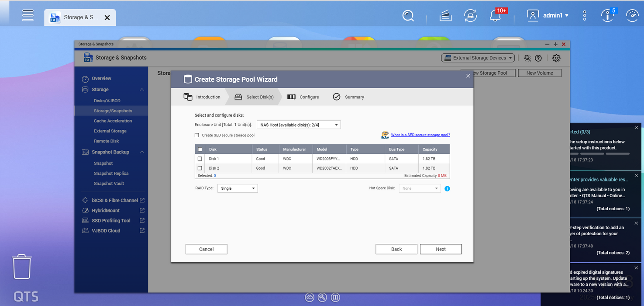Select the Disk 1 row model WD2003FYY cell
Screen dimensions: 644x306
click(329, 159)
